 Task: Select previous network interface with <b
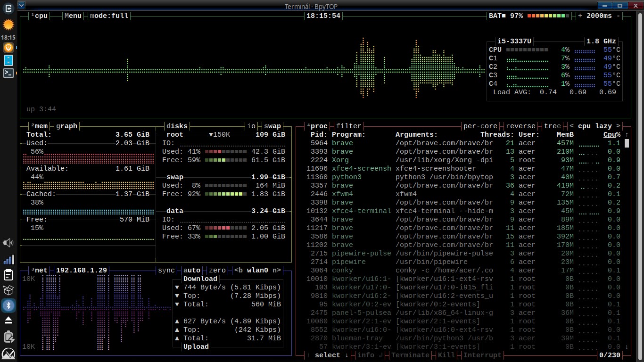click(x=239, y=270)
